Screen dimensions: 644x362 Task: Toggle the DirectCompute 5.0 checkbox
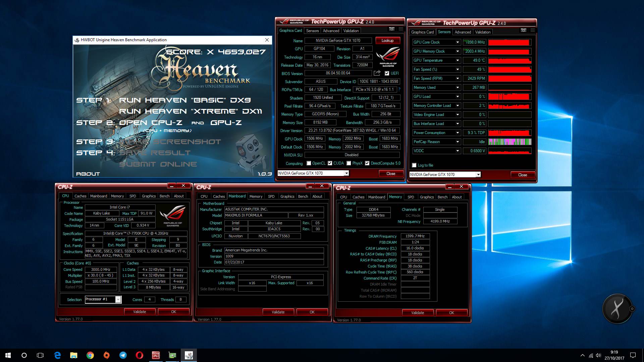click(x=367, y=163)
